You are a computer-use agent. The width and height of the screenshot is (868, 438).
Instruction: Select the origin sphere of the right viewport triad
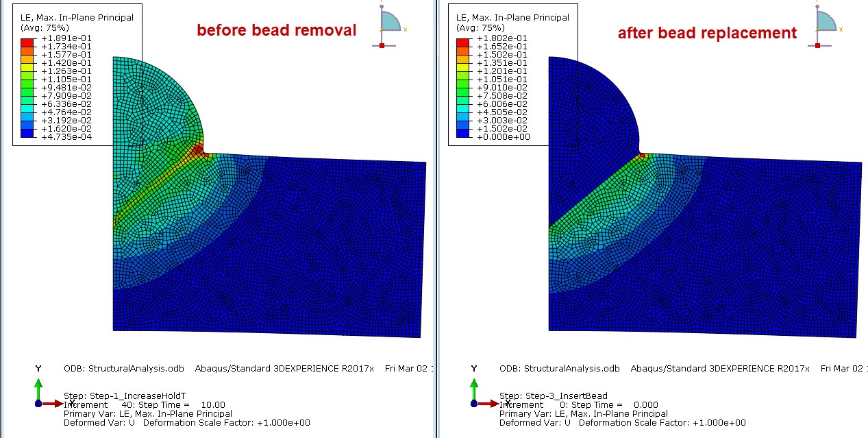(x=473, y=403)
